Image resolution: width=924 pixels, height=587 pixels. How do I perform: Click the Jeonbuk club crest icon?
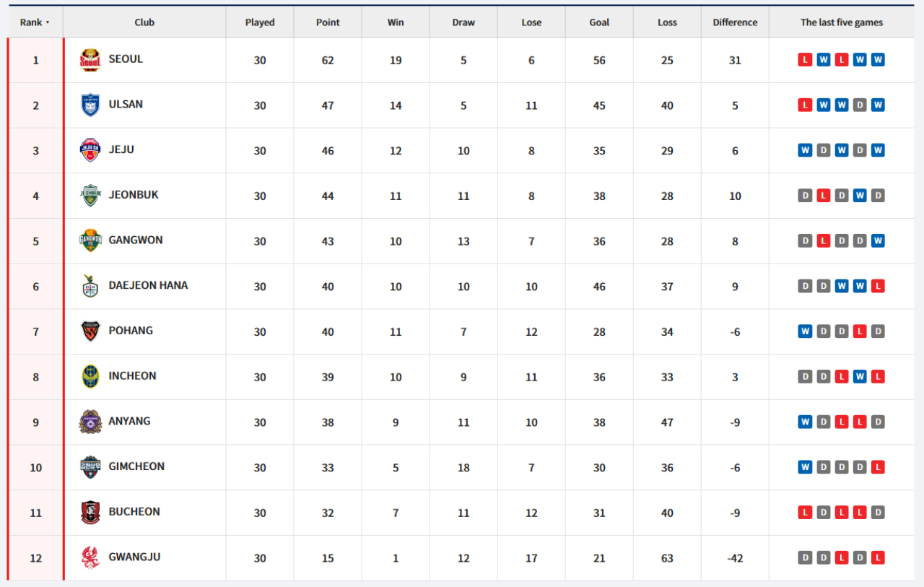coord(90,196)
